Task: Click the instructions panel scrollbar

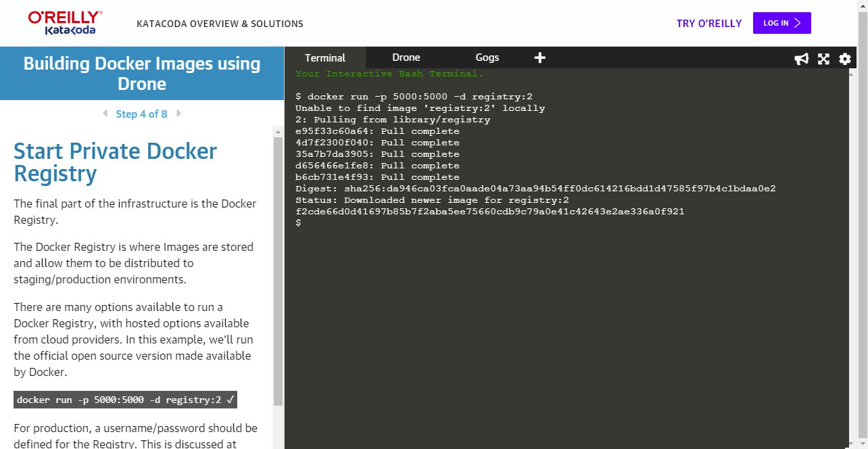Action: [x=278, y=270]
